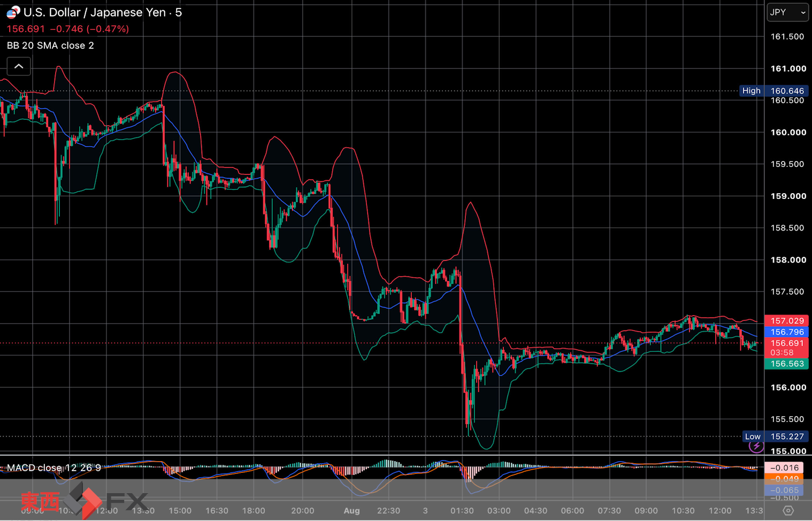The width and height of the screenshot is (812, 521).
Task: Open the chart settings hexagon icon
Action: pos(788,510)
